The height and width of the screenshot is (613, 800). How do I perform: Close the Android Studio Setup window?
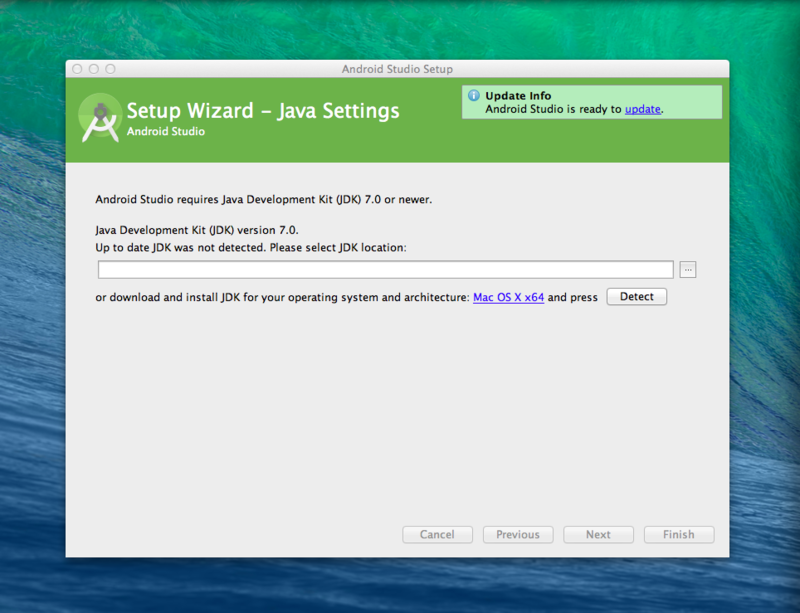point(77,69)
